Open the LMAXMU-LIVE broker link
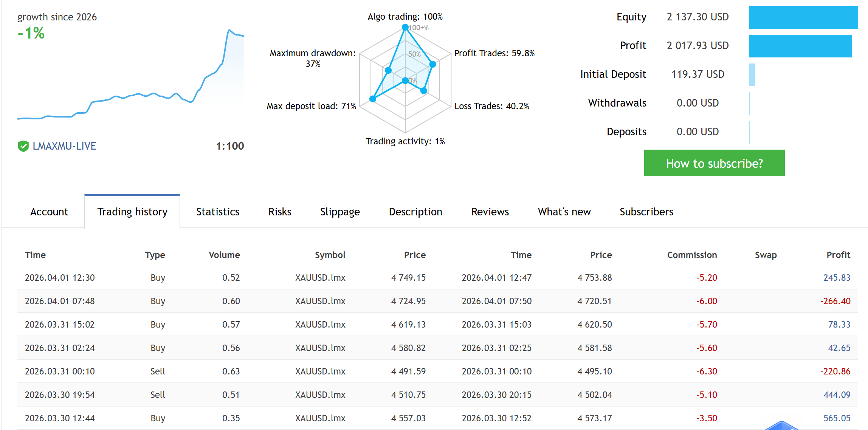Screen dimensions: 868x430 click(64, 146)
